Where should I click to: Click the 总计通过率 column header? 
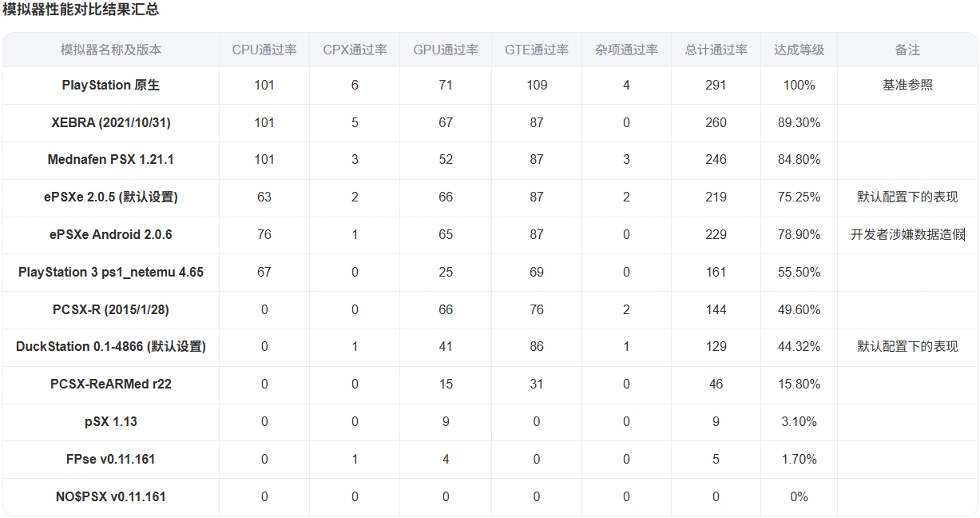tap(716, 50)
